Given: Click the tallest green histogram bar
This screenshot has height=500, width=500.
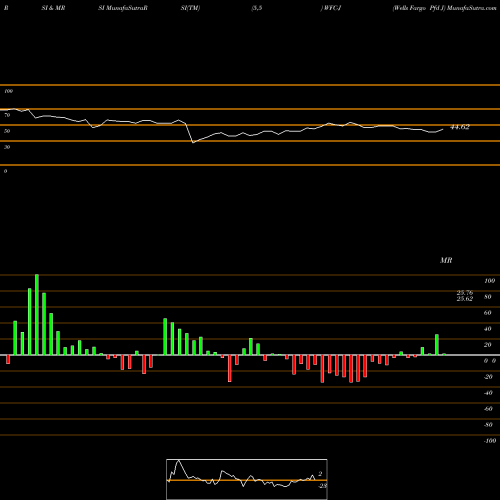Looking at the screenshot, I should tap(37, 315).
